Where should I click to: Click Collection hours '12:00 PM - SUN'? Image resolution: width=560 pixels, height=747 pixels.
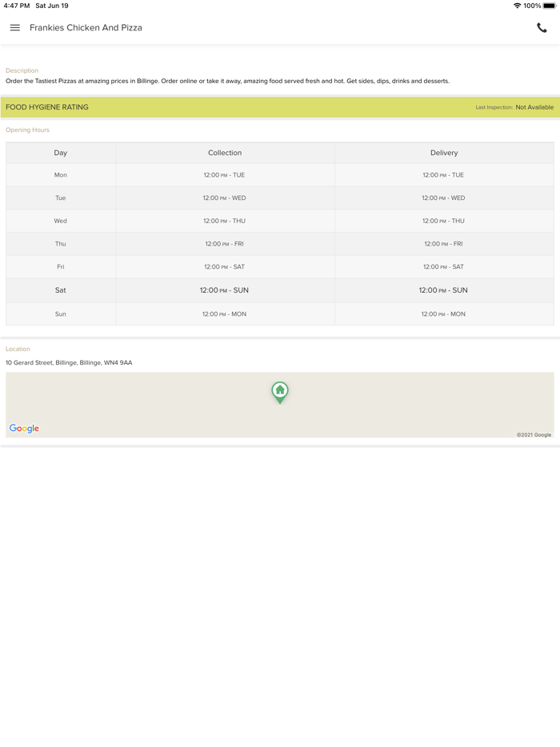pyautogui.click(x=224, y=290)
